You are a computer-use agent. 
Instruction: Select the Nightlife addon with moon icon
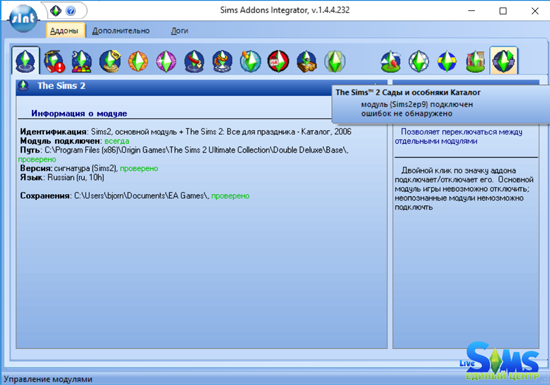point(82,61)
